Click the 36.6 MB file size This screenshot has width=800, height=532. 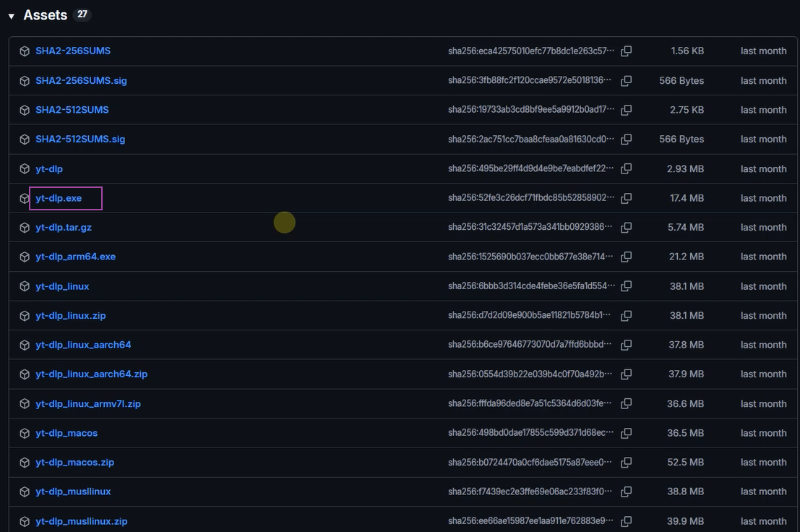(x=685, y=403)
